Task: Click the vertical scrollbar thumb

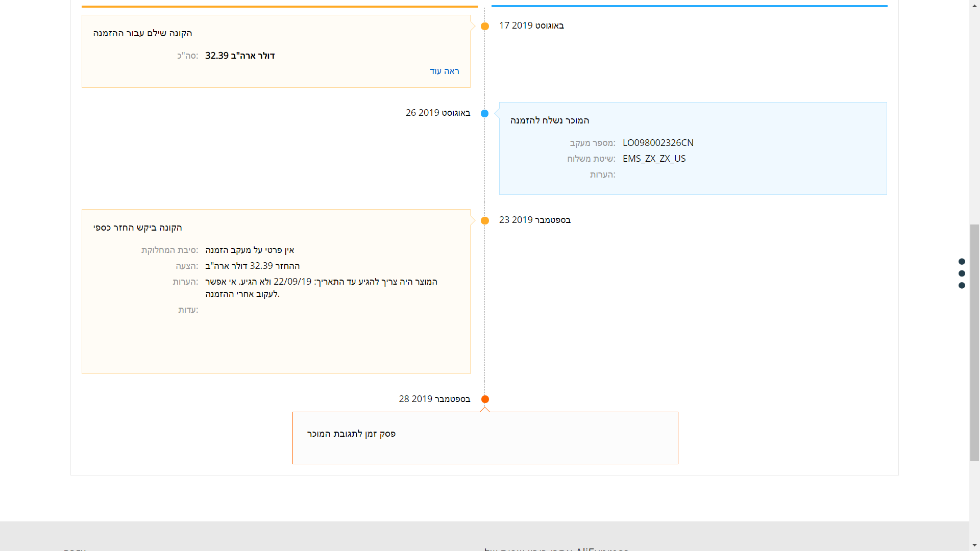Action: (974, 342)
